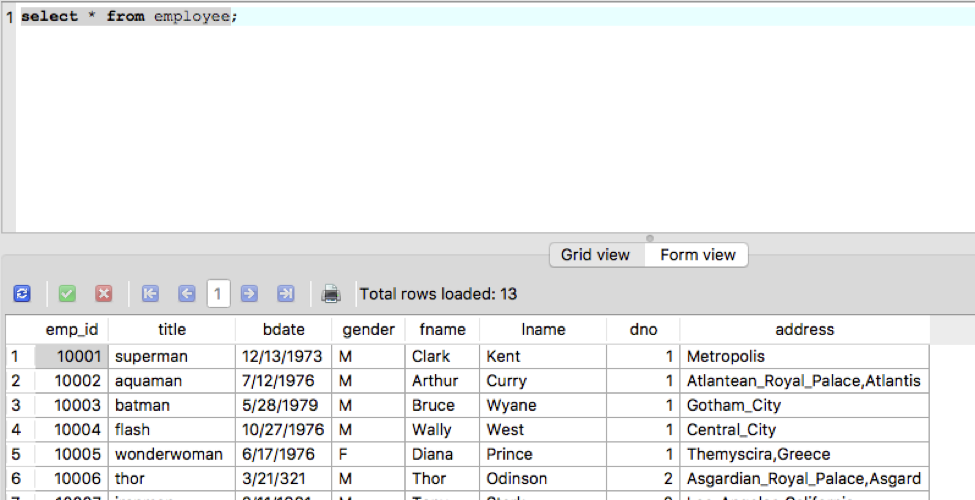The height and width of the screenshot is (500, 975).
Task: Select birthdate cell 6/17/1976
Action: (284, 454)
